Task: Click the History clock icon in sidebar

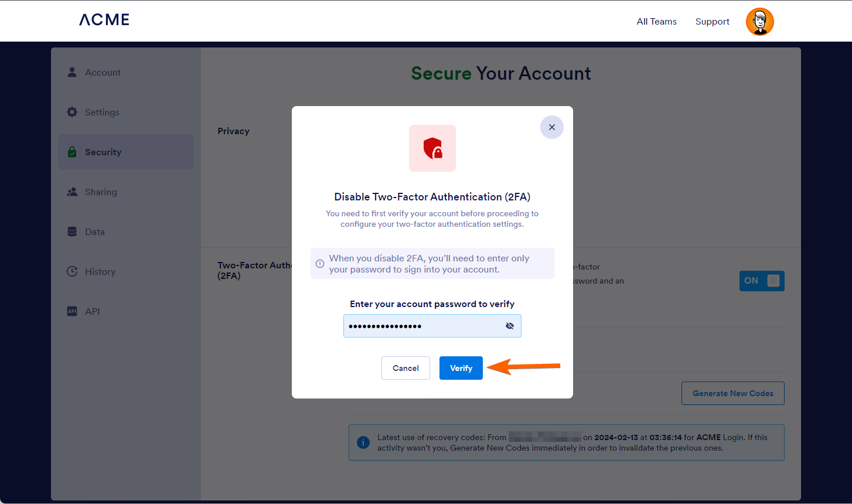Action: [x=72, y=271]
